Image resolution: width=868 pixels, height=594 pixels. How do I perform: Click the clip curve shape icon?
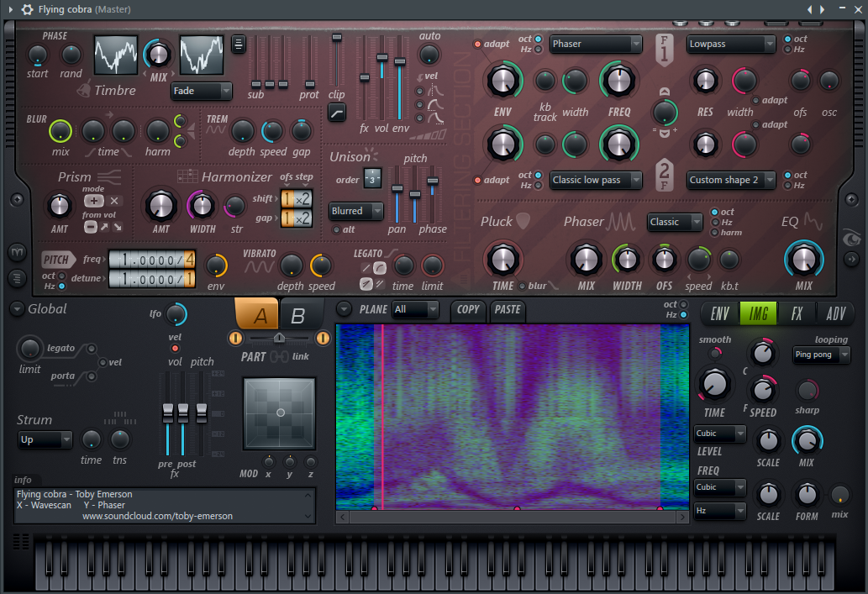click(337, 113)
